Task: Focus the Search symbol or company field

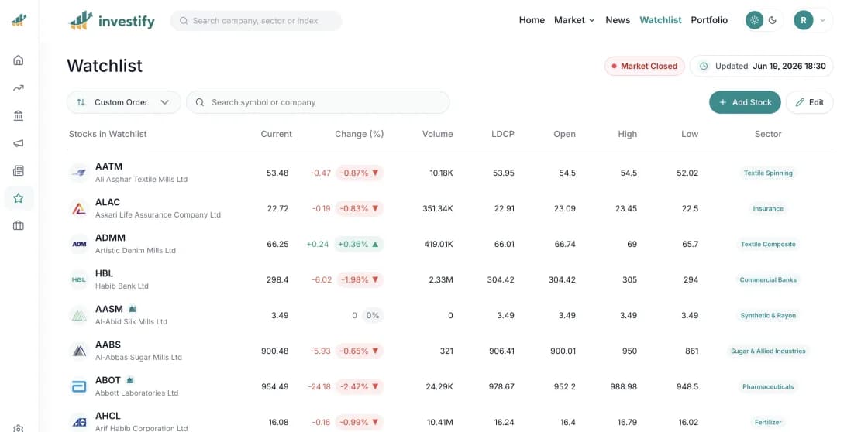Action: click(318, 102)
